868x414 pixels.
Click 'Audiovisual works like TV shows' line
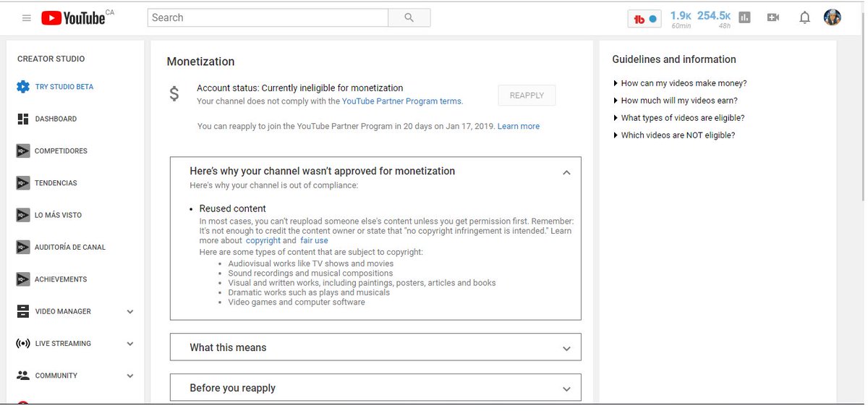click(x=311, y=264)
